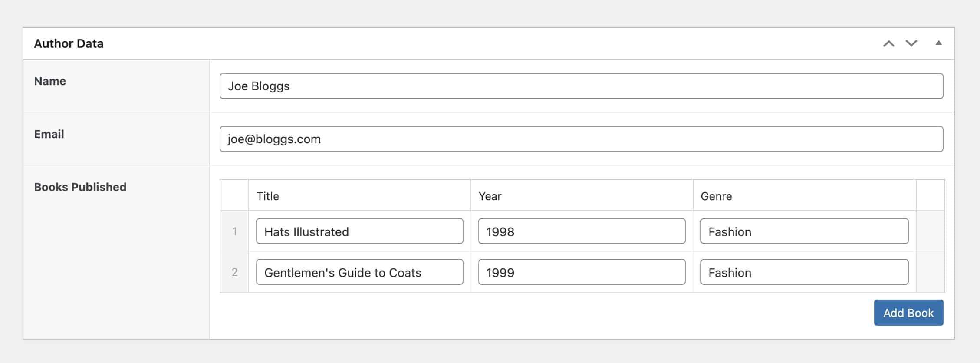Click the Name field containing Joe Bloggs
This screenshot has height=363, width=980.
[581, 86]
